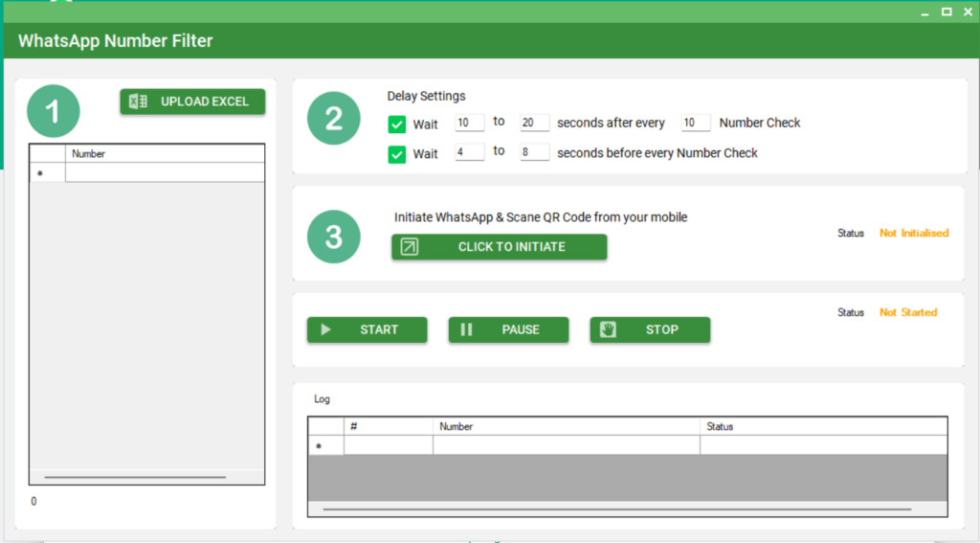980x543 pixels.
Task: Click the 'Not Started' status text
Action: (908, 313)
